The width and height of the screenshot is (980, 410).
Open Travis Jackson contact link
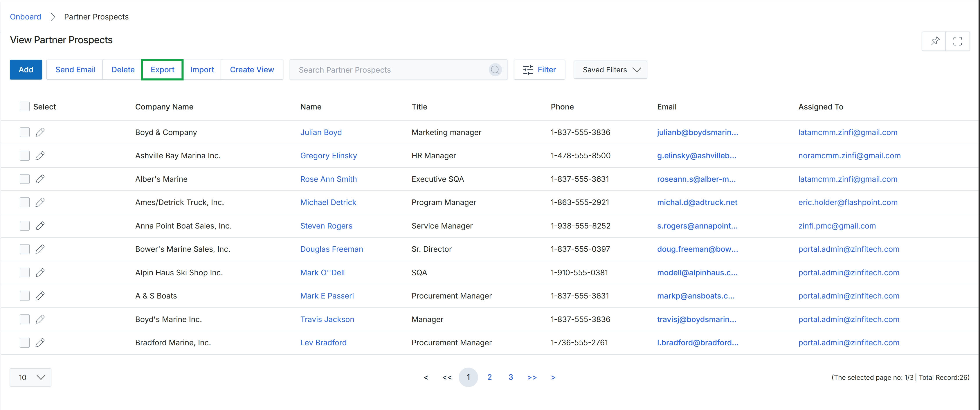(x=327, y=319)
